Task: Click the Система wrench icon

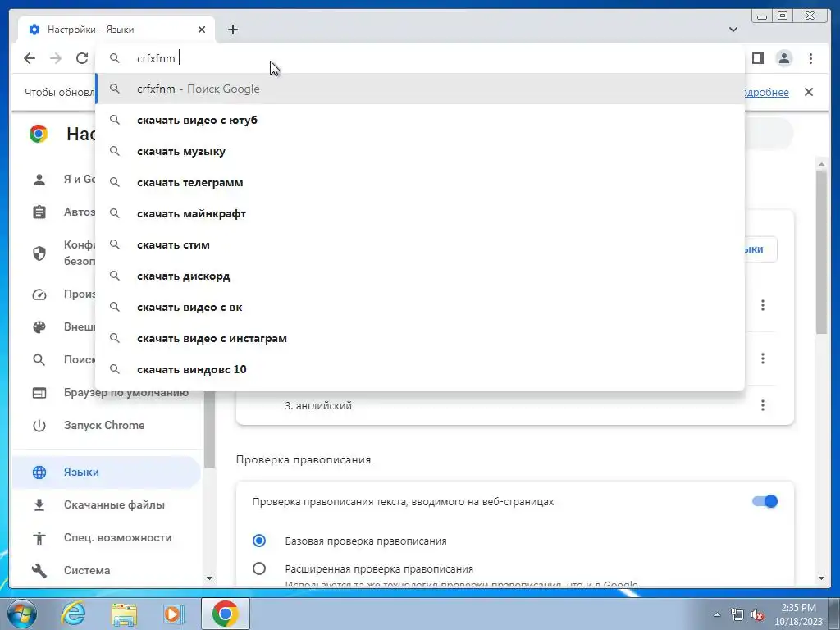Action: click(39, 571)
